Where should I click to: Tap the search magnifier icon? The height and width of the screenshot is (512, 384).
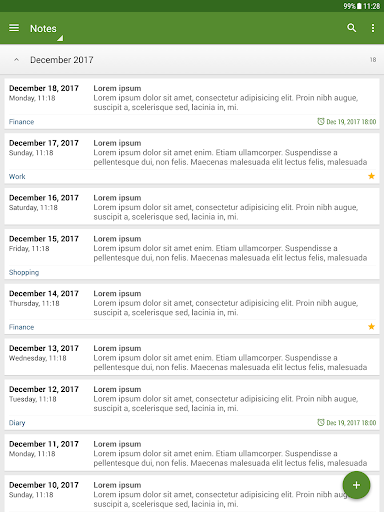(x=351, y=28)
